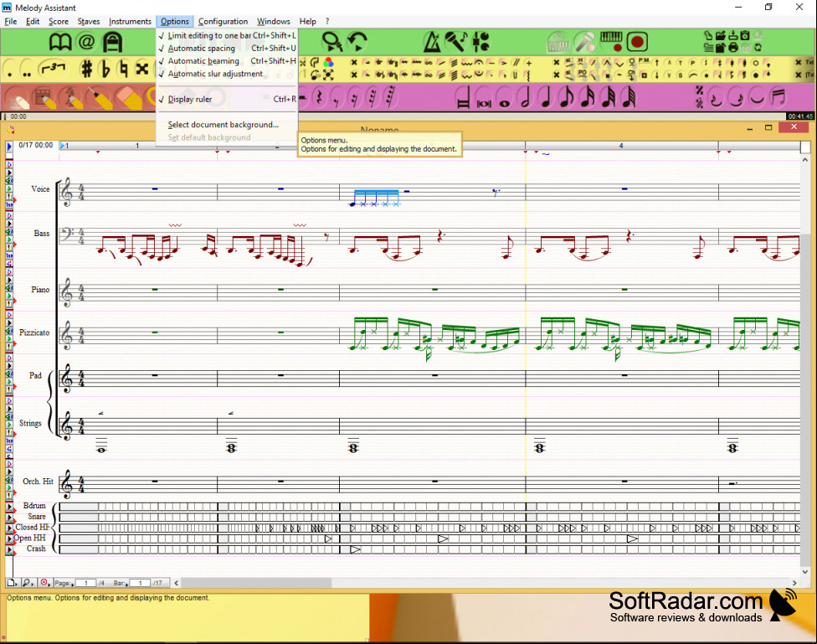Open the book manual icon

[60, 42]
